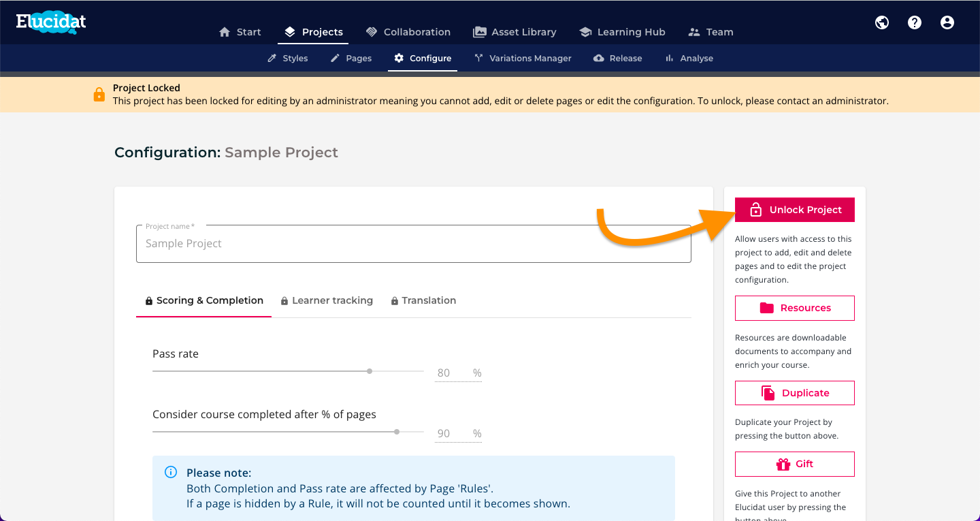Switch to the Translation tab
This screenshot has width=980, height=521.
coord(423,300)
